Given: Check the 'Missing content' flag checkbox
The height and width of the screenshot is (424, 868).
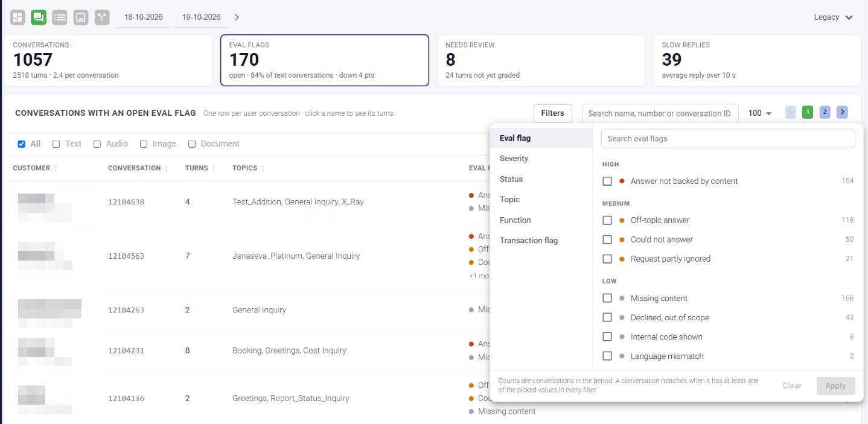Looking at the screenshot, I should [x=607, y=298].
